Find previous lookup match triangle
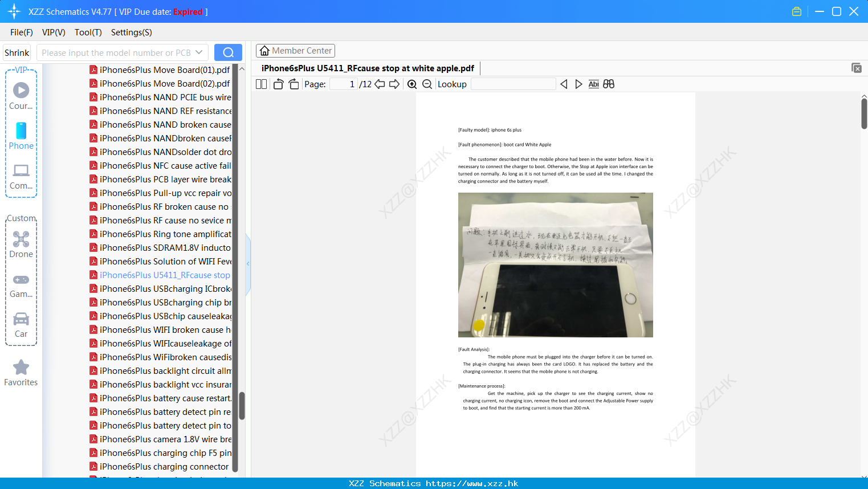 coord(564,84)
